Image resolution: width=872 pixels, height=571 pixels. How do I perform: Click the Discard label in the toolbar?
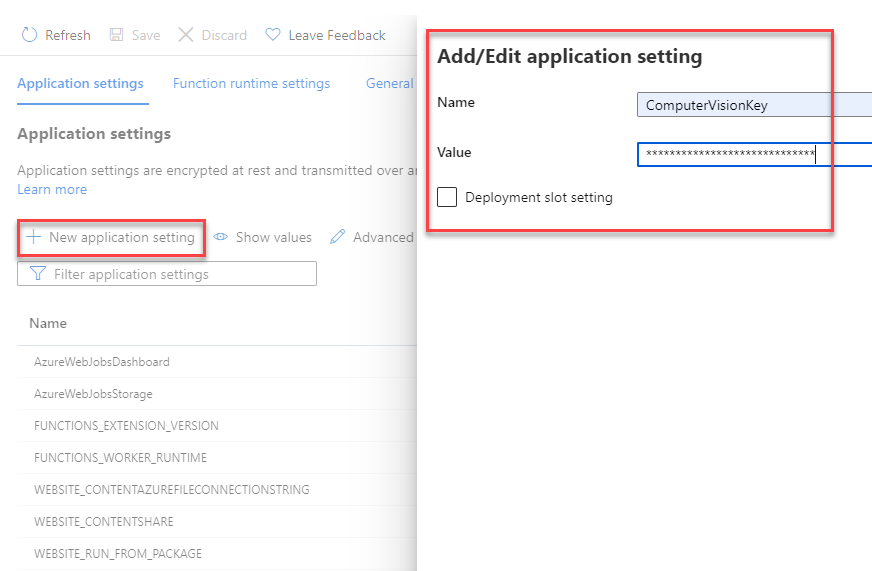tap(224, 35)
